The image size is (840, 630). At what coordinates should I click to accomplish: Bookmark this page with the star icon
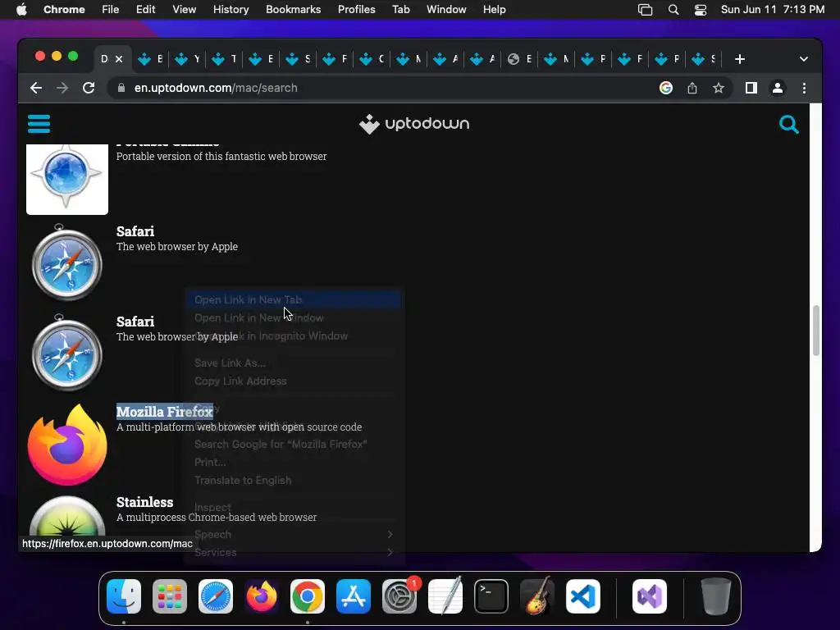719,88
